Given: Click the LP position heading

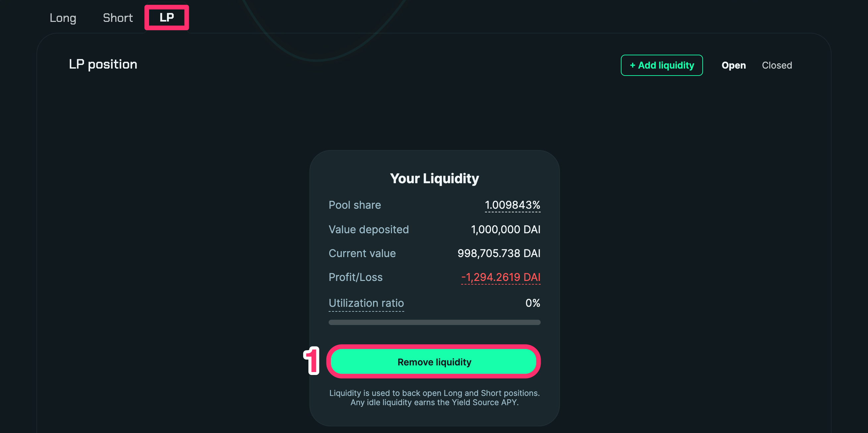Looking at the screenshot, I should click(103, 64).
